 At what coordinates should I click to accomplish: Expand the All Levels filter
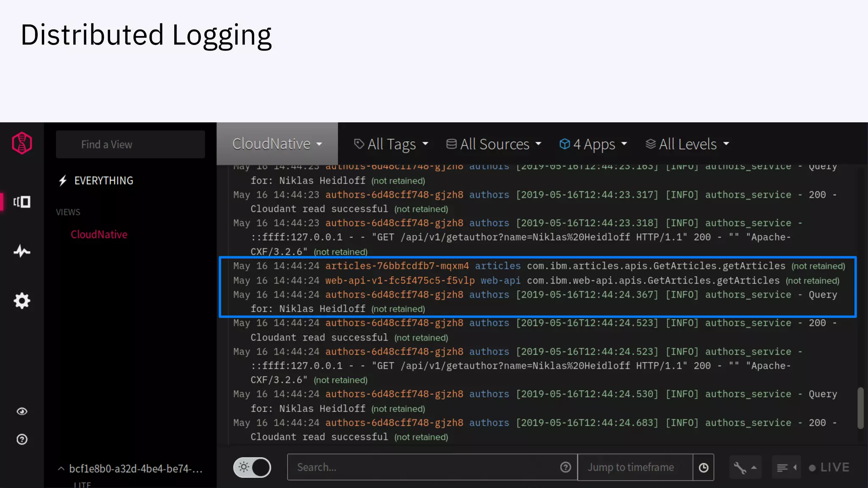pyautogui.click(x=687, y=144)
